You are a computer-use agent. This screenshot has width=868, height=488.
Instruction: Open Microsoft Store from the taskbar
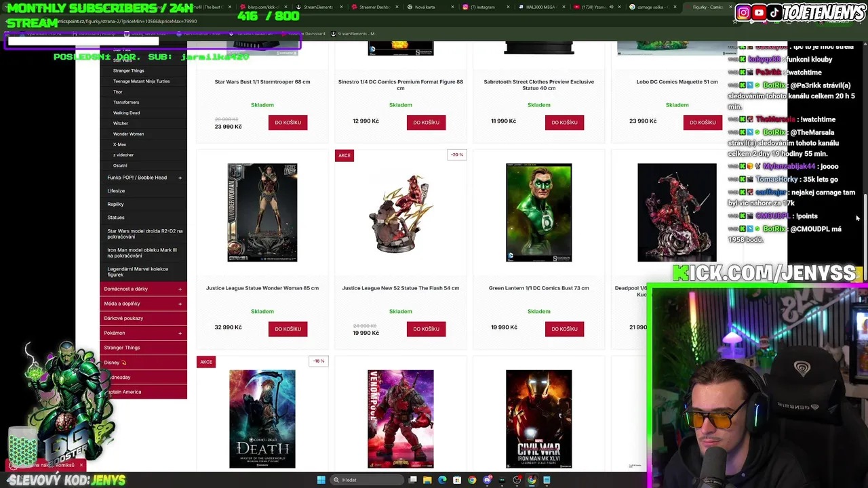tap(457, 480)
